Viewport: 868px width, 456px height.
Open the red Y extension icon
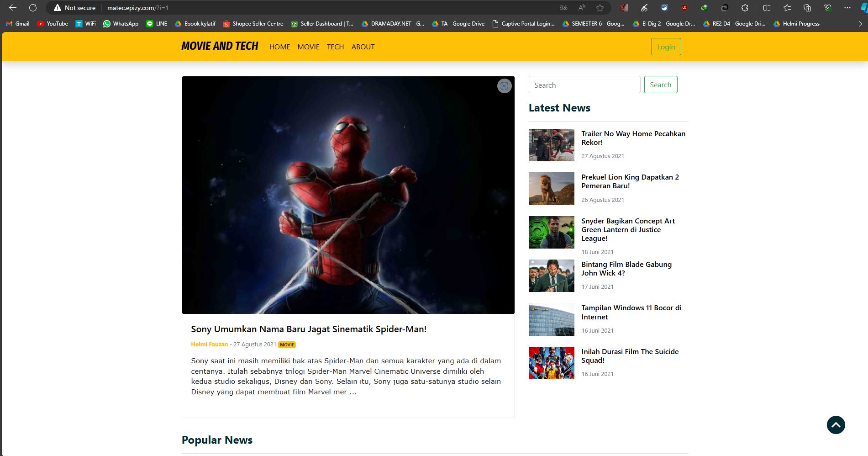pyautogui.click(x=624, y=8)
